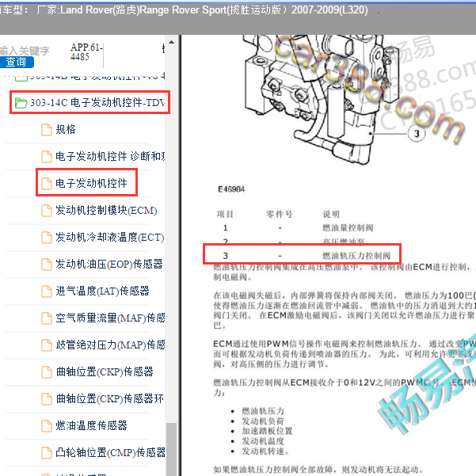Click the Land Rover Range Rover Sport title
This screenshot has height=476, width=476.
202,10
